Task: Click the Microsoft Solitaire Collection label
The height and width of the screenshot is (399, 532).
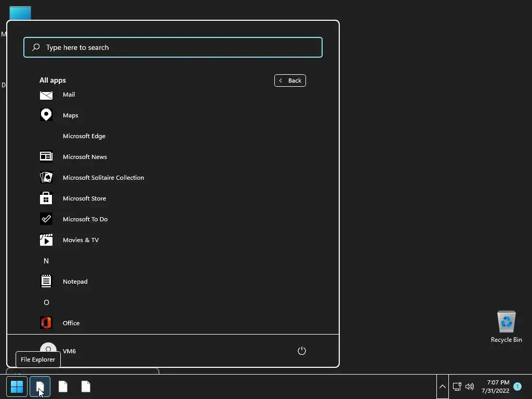Action: [103, 178]
